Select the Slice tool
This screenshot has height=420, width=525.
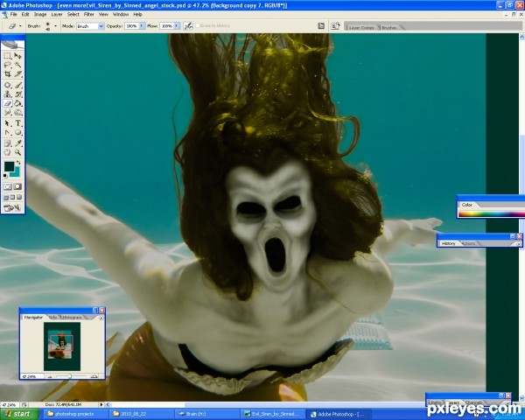tap(18, 73)
